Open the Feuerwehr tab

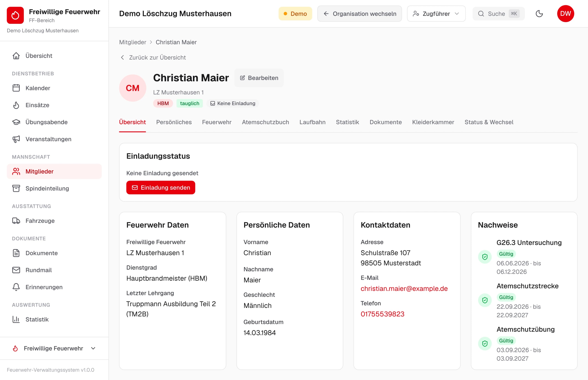[217, 122]
